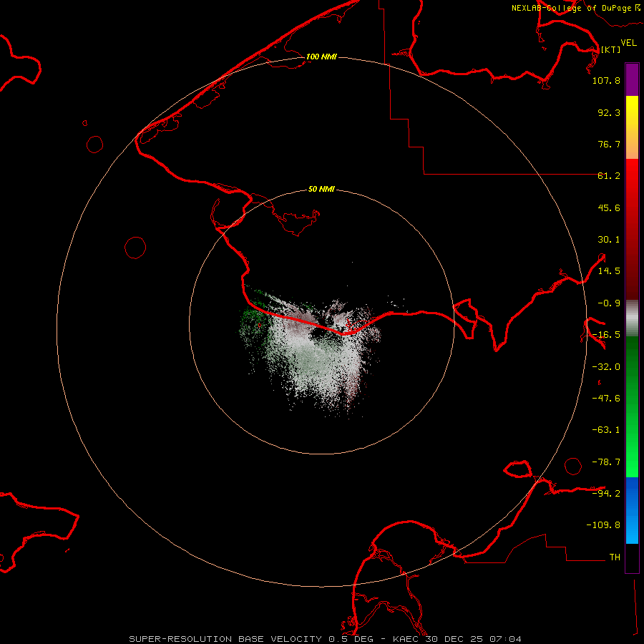Click the 76.7 legend value
Screen dimensions: 644x644
609,144
